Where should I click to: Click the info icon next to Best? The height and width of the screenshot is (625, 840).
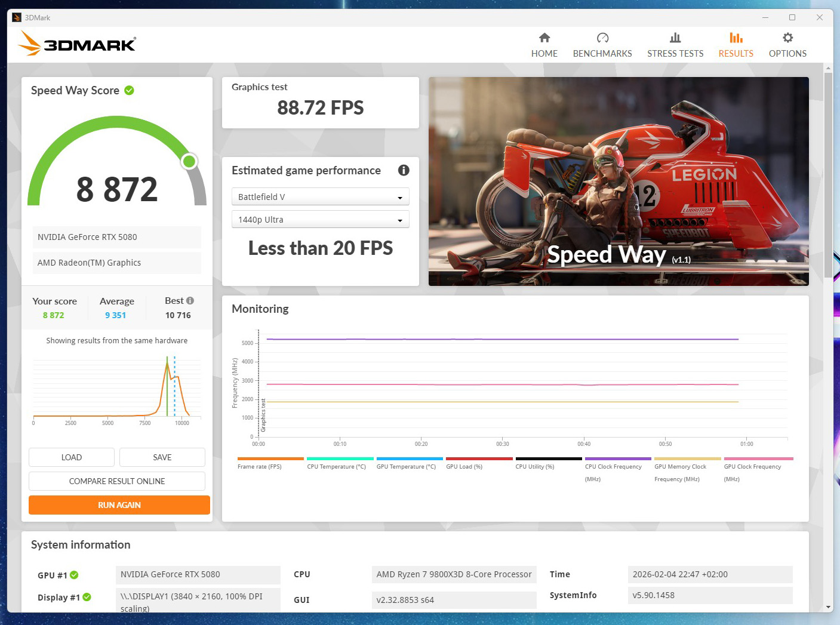[x=190, y=301]
